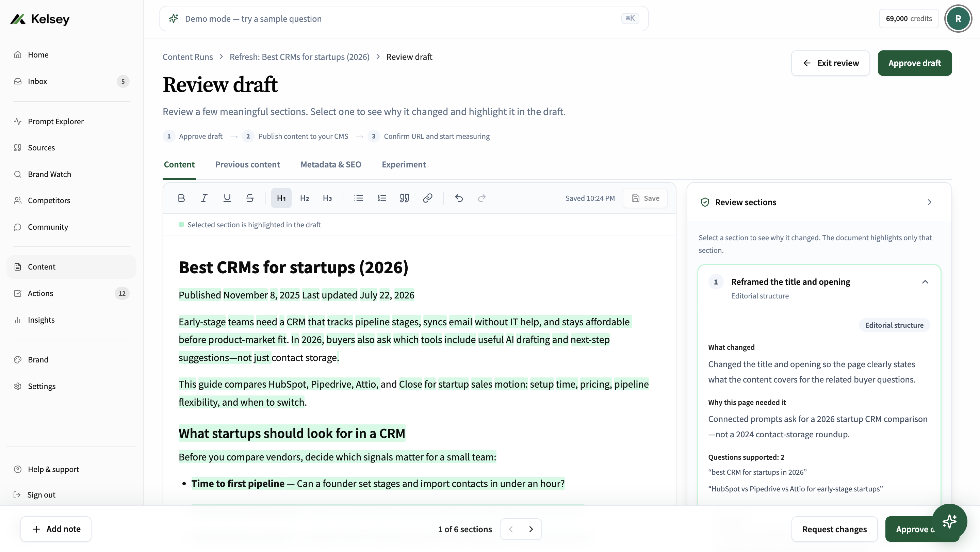
Task: Apply underline formatting
Action: [227, 198]
